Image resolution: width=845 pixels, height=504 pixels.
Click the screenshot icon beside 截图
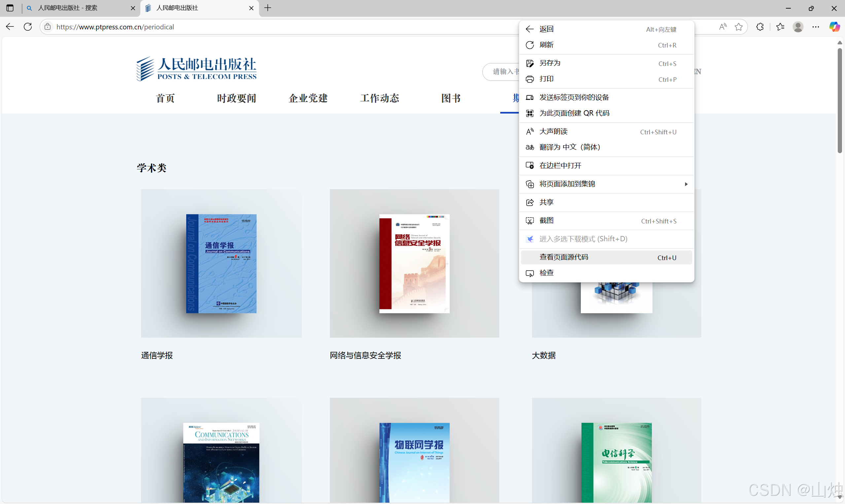click(x=530, y=221)
